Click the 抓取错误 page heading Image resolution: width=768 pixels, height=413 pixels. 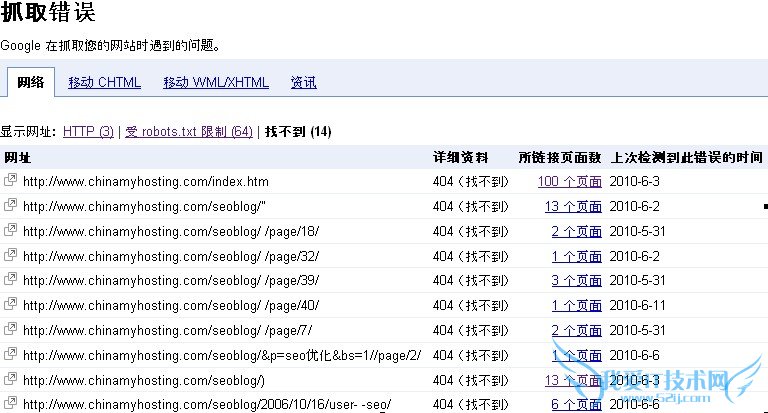point(48,11)
